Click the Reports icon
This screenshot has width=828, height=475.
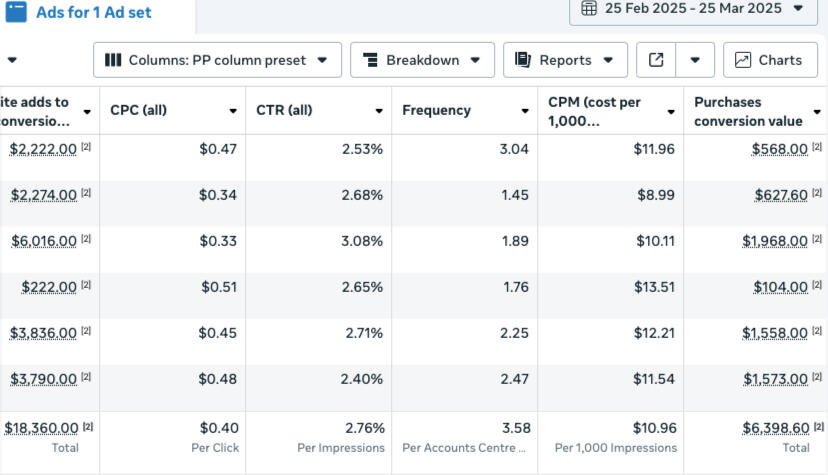tap(523, 60)
